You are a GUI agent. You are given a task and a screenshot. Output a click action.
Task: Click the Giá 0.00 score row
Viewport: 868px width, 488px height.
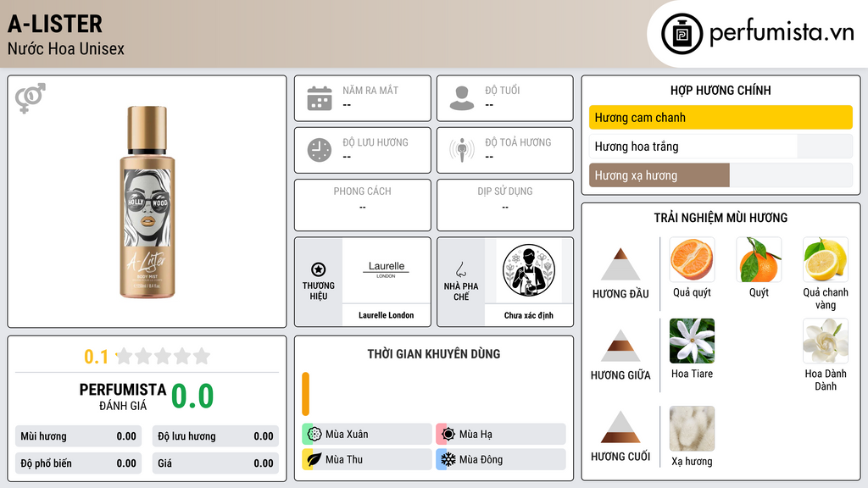(x=215, y=463)
